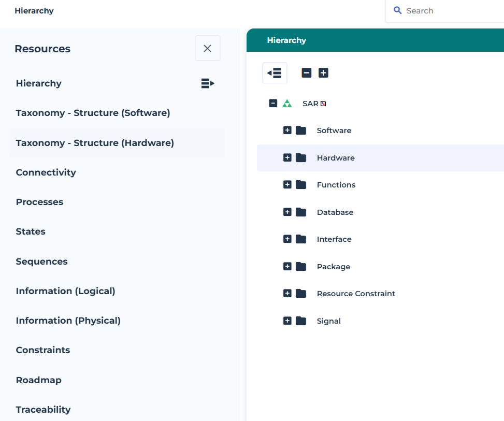This screenshot has width=504, height=421.
Task: Click the Hierarchy panel toggle icon in sidebar
Action: (208, 83)
